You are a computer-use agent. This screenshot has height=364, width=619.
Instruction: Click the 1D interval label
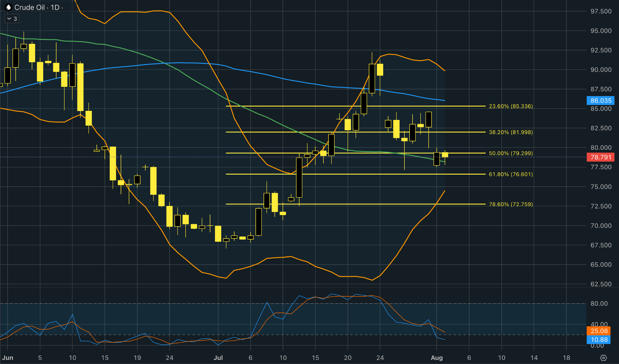click(55, 7)
